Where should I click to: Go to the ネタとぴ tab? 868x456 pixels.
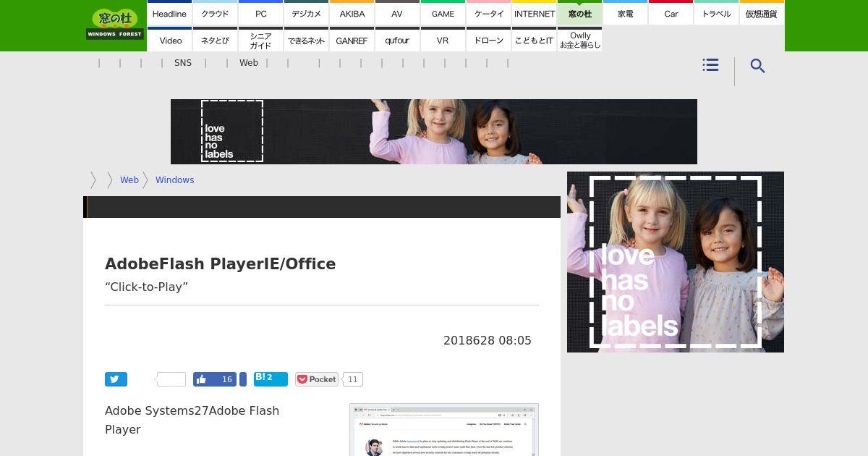215,41
